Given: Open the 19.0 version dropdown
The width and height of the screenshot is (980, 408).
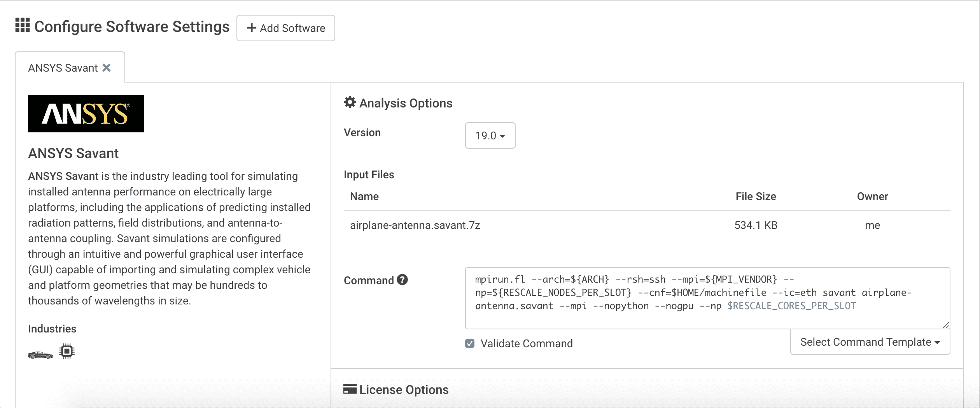Looking at the screenshot, I should [490, 135].
